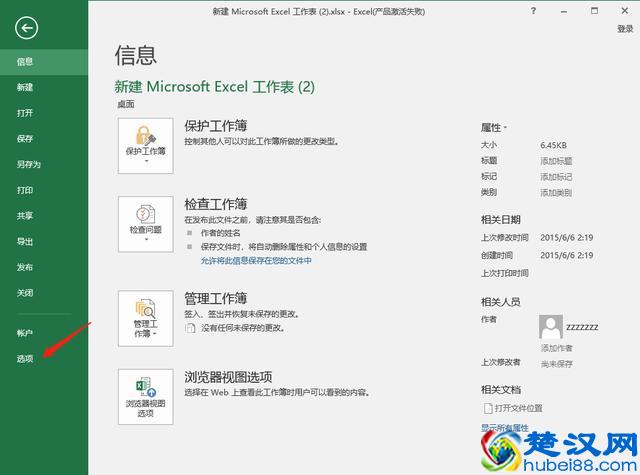Click the author avatar picture for zzzzzzz

tap(551, 326)
